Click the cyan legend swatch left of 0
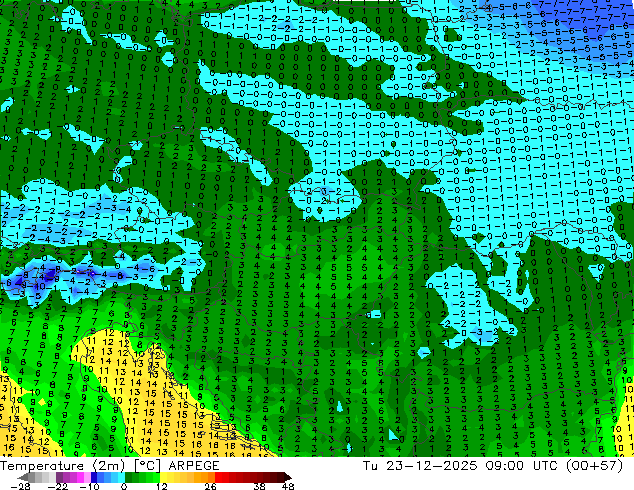Image resolution: width=634 pixels, height=490 pixels. [121, 477]
